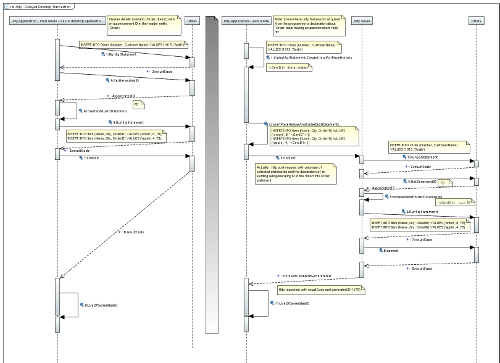
Task: Click message icon of first left Modify Statement call
Action: 103,54
